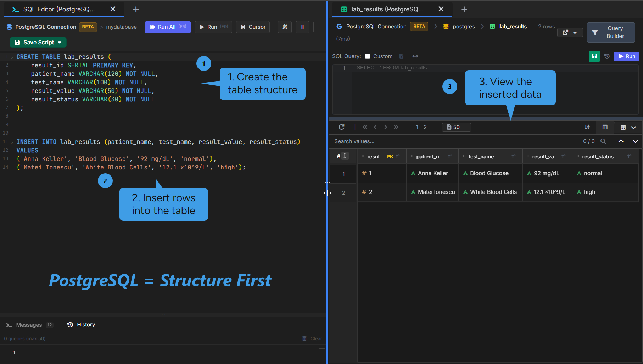643x364 pixels.
Task: Select the White Blood Cells cell
Action: [491, 192]
